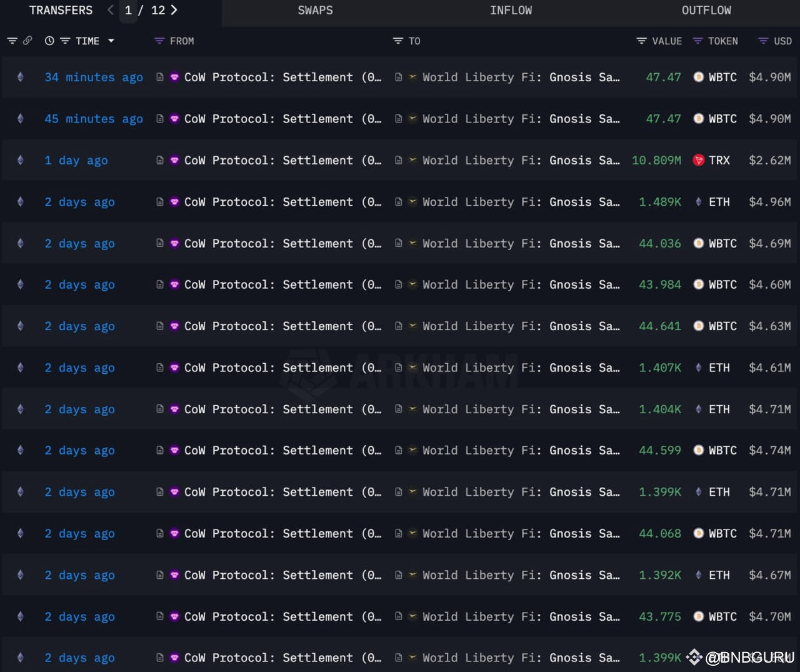Click the $4.61M USD amount
This screenshot has width=800, height=672.
click(770, 368)
